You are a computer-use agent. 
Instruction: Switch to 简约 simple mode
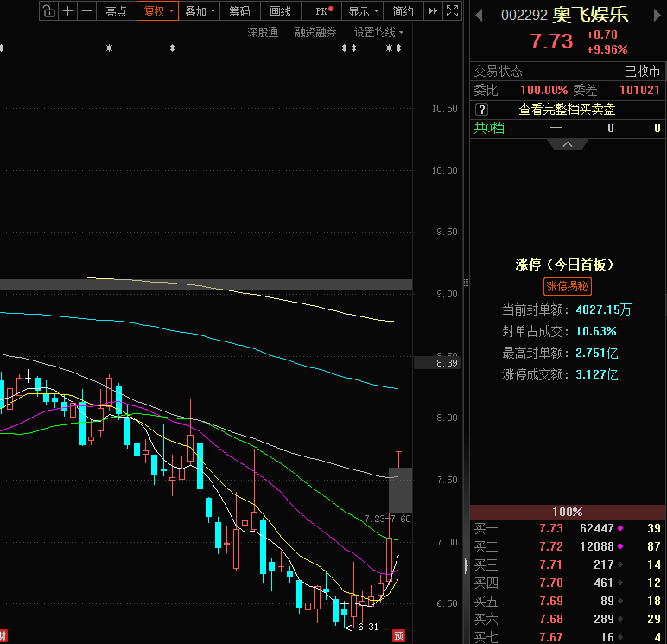pyautogui.click(x=403, y=11)
